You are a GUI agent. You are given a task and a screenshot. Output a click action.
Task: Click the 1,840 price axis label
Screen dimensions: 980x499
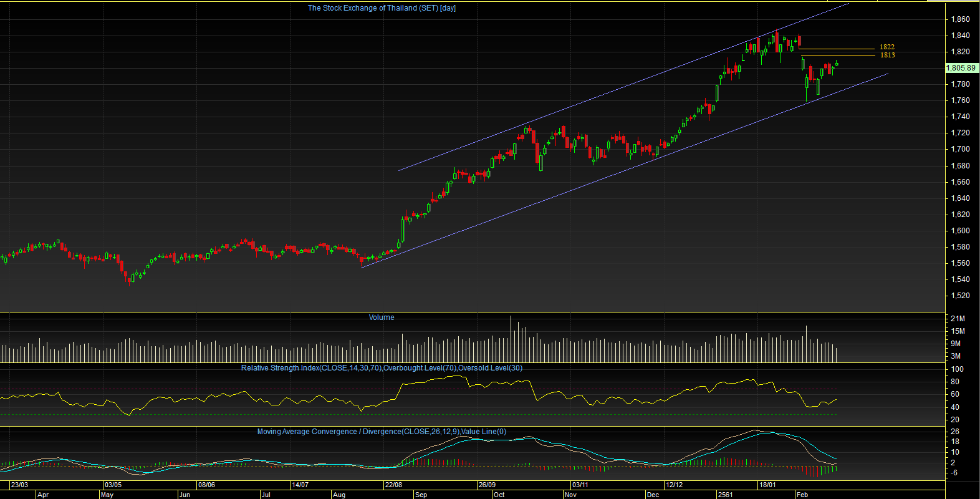click(x=960, y=36)
